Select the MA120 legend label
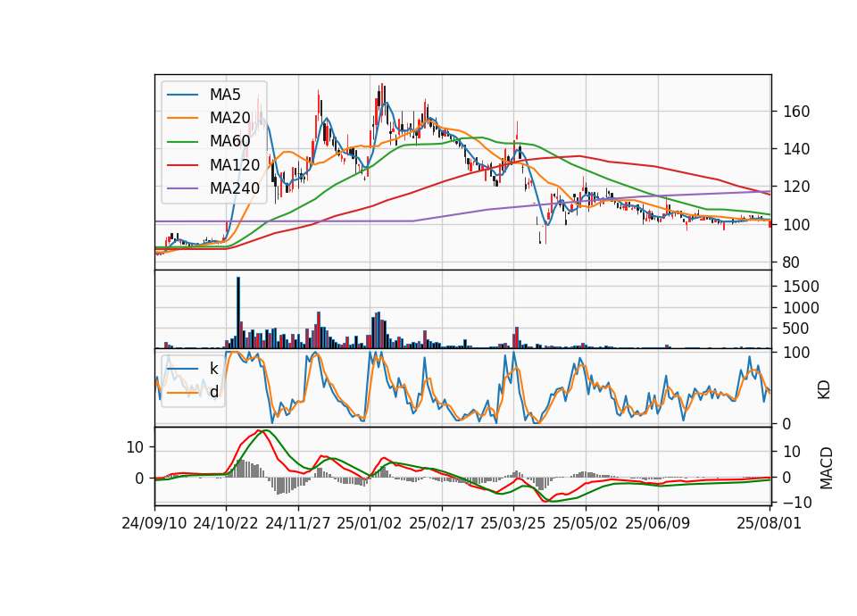 (x=235, y=164)
